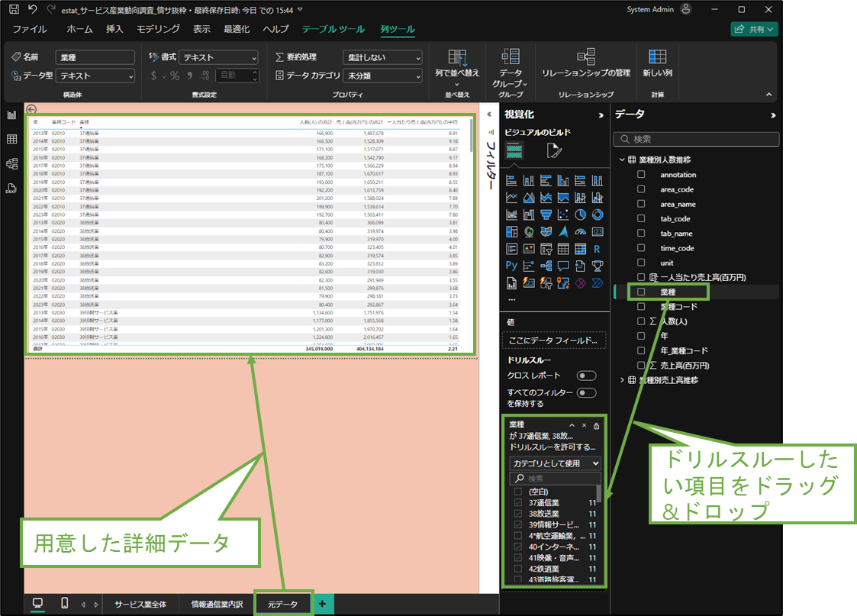Open the ファイル menu
Image resolution: width=857 pixels, height=616 pixels.
(x=30, y=29)
